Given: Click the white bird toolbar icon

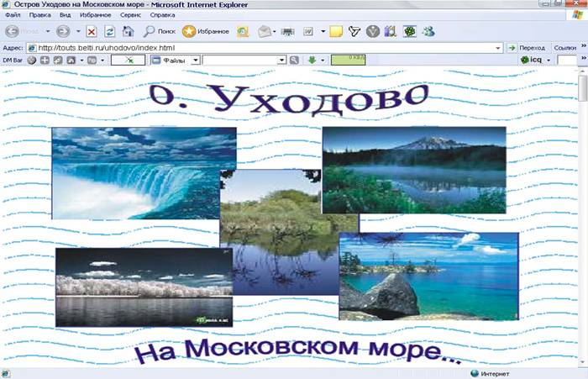Looking at the screenshot, I should (354, 32).
